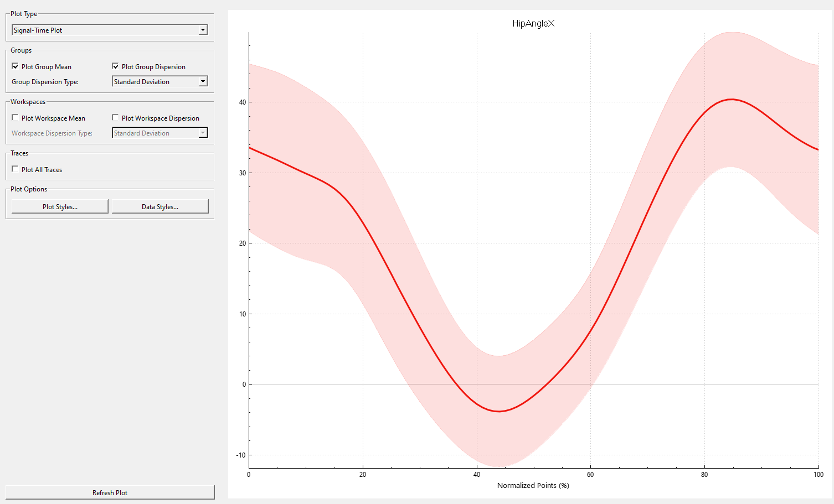The height and width of the screenshot is (504, 834).
Task: Toggle Plot Group Dispersion checkbox
Action: click(x=115, y=66)
